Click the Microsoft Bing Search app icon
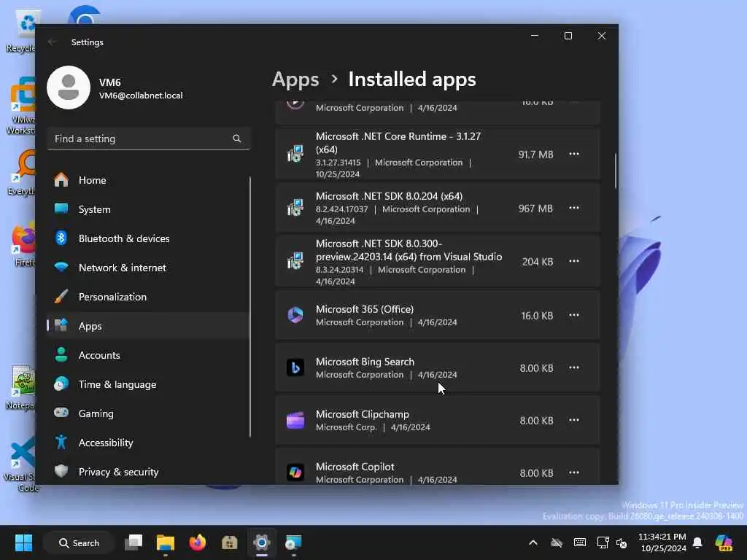Screen dimensions: 747x560 (295, 367)
